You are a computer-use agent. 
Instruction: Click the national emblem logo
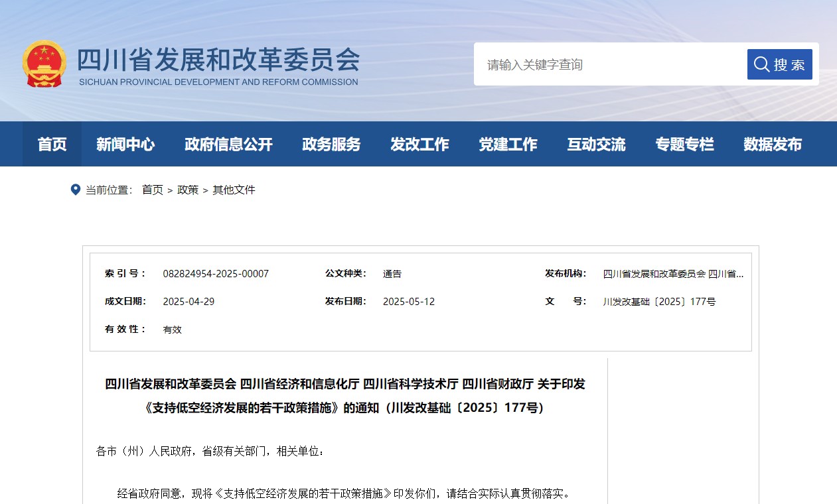click(x=44, y=64)
